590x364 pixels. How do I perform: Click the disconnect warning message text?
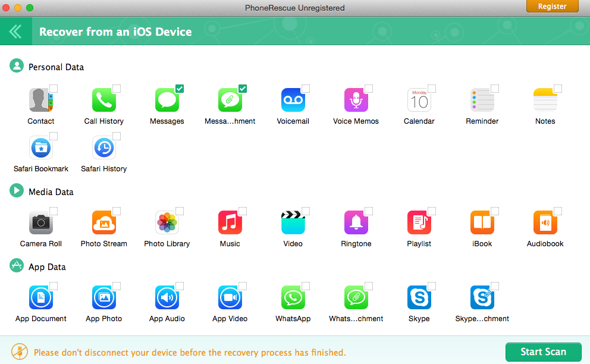190,353
